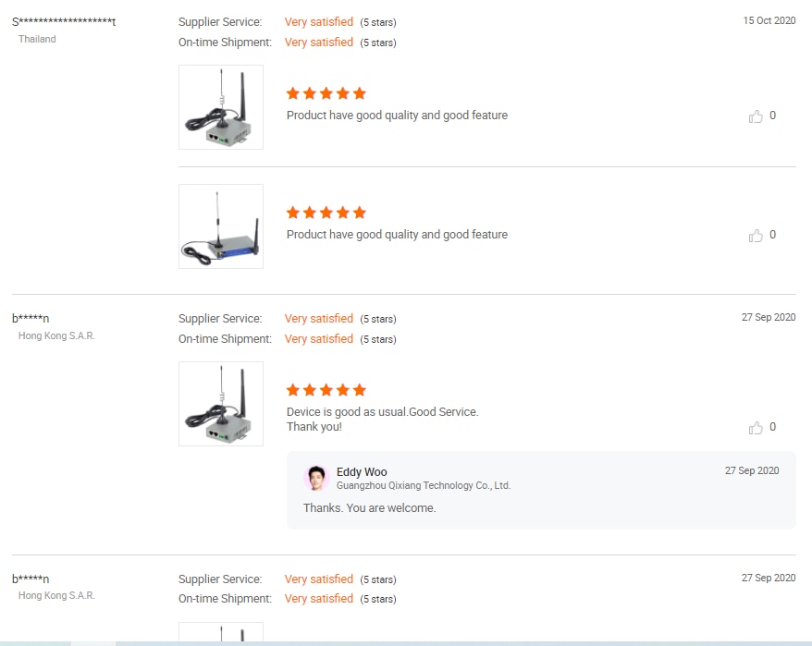Screen dimensions: 812x646
Task: Click the S***t reviewer name from Thailand
Action: pos(64,22)
